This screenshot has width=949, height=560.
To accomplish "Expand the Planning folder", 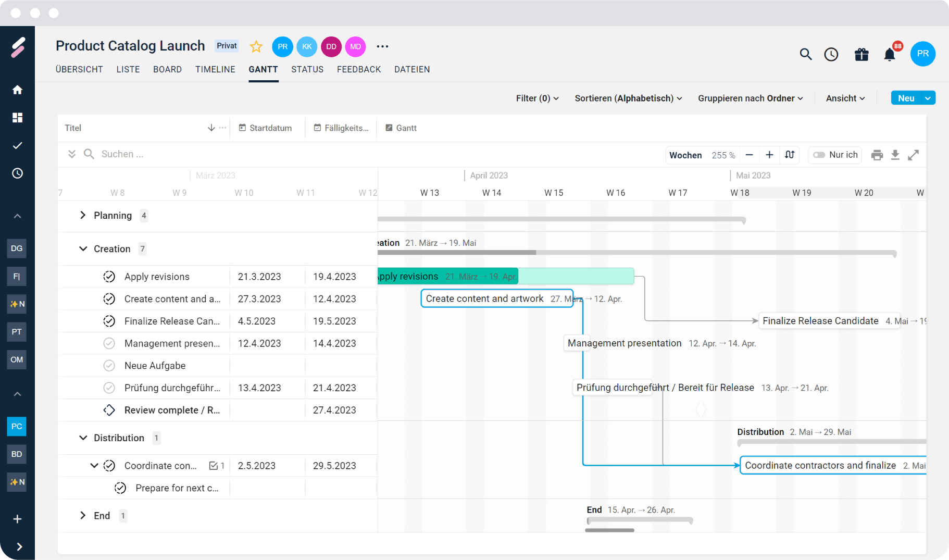I will [x=83, y=215].
